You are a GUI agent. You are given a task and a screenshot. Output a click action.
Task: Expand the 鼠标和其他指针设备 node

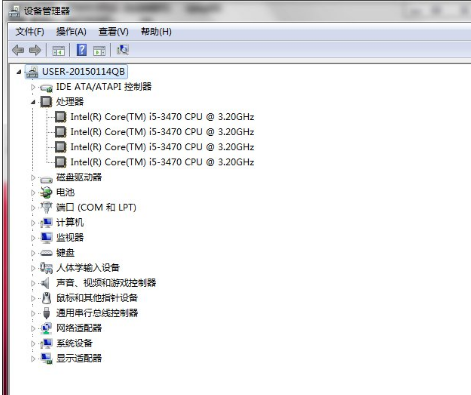click(x=33, y=298)
